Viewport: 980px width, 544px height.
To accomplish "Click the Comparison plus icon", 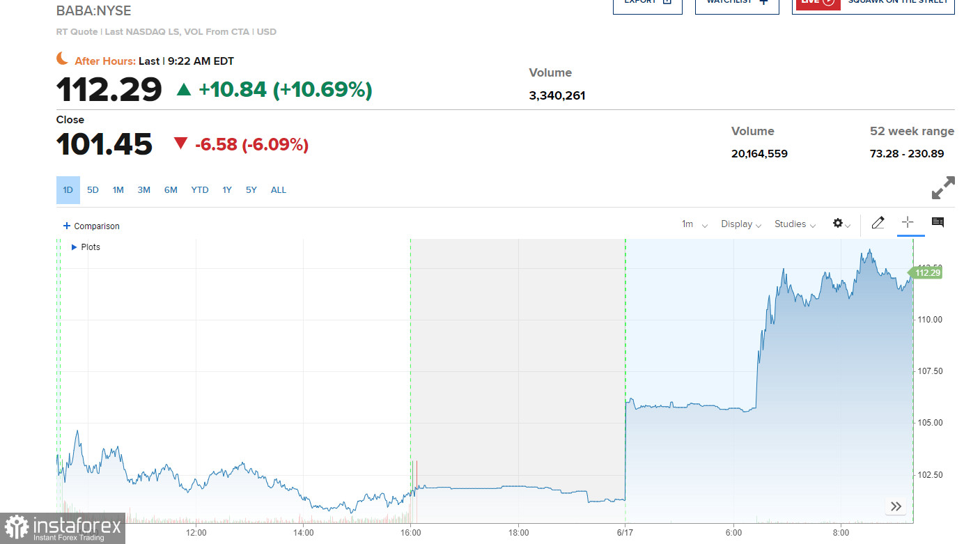I will (x=67, y=226).
